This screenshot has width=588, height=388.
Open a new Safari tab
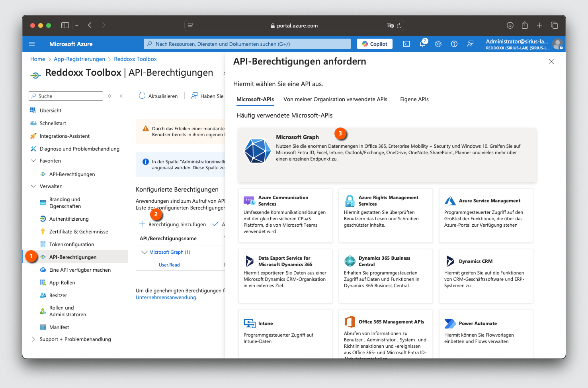pos(539,25)
